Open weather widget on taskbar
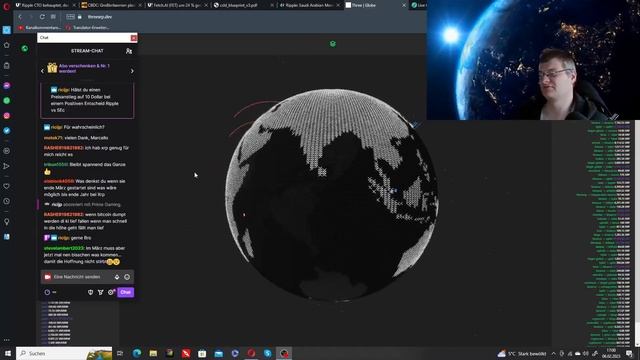The width and height of the screenshot is (640, 360). (x=522, y=353)
